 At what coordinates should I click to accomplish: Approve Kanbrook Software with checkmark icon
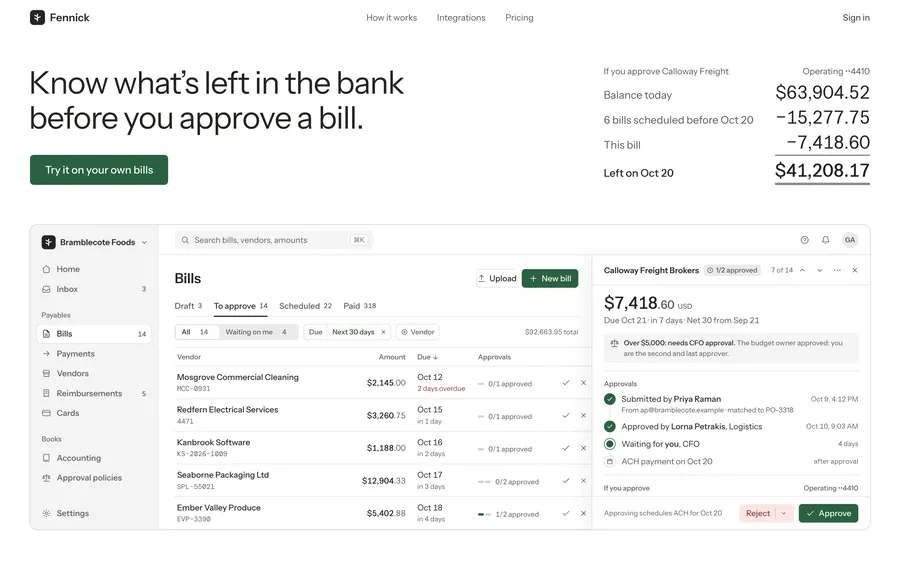pyautogui.click(x=566, y=448)
